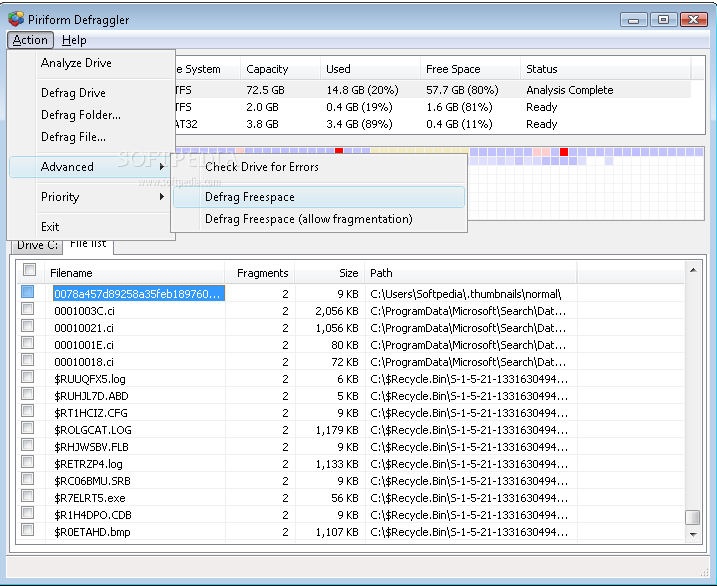Click the Free Space column header
717x586 pixels.
(x=470, y=69)
